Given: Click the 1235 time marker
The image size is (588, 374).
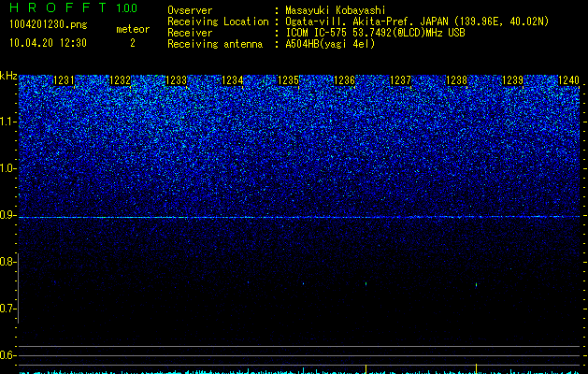Looking at the screenshot, I should point(288,80).
